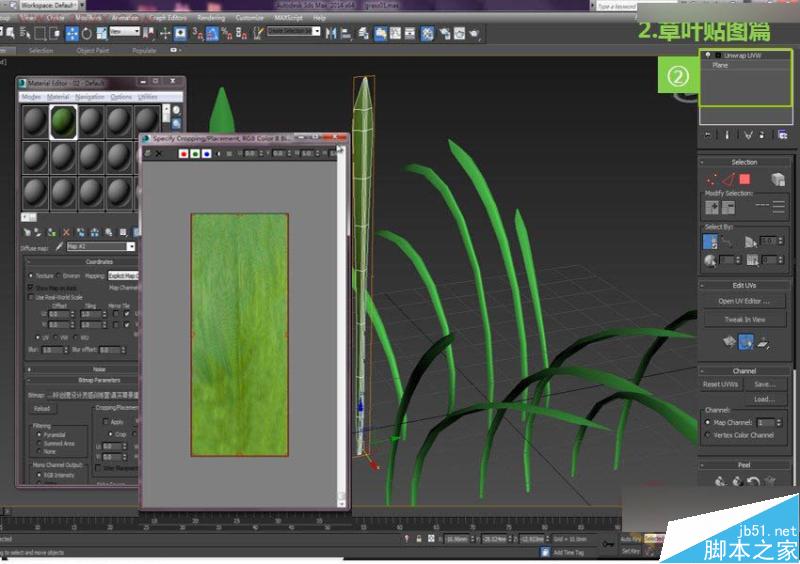The height and width of the screenshot is (564, 800).
Task: Toggle the Percent Snap icon
Action: point(227,34)
